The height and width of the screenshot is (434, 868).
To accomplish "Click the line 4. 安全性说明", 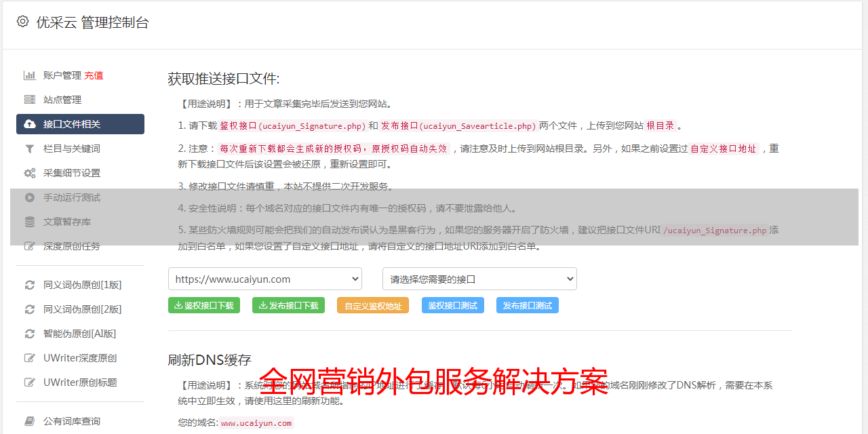I will [x=347, y=208].
